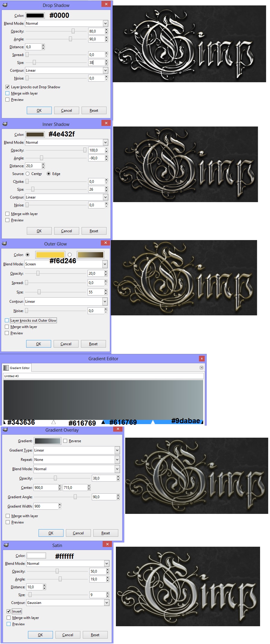The width and height of the screenshot is (270, 644).
Task: Enable Preview in Drop Shadow dialog
Action: 8,99
